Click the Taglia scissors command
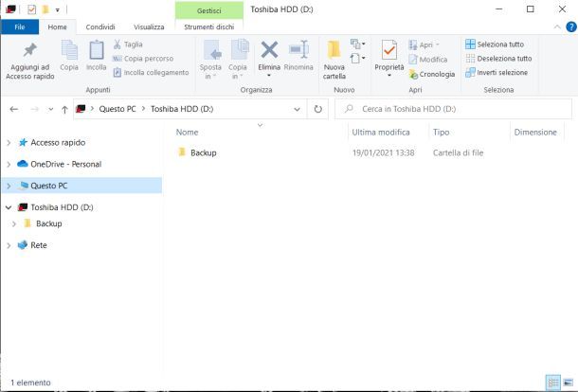The image size is (578, 392). (128, 45)
